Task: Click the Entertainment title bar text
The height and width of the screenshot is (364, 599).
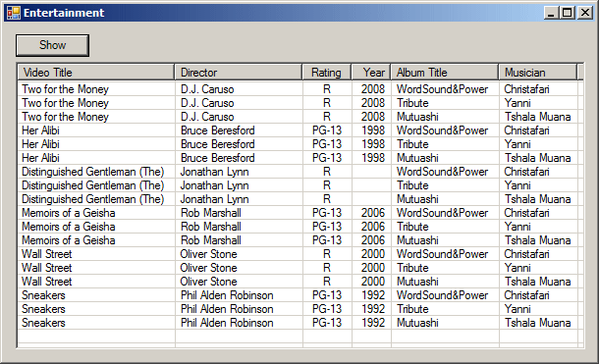Action: (64, 13)
